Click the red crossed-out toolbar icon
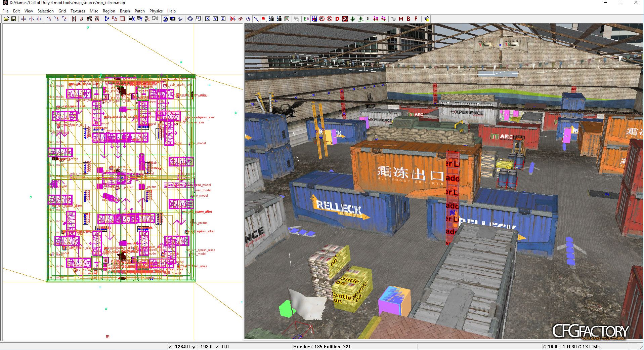Image resolution: width=644 pixels, height=350 pixels. click(233, 19)
